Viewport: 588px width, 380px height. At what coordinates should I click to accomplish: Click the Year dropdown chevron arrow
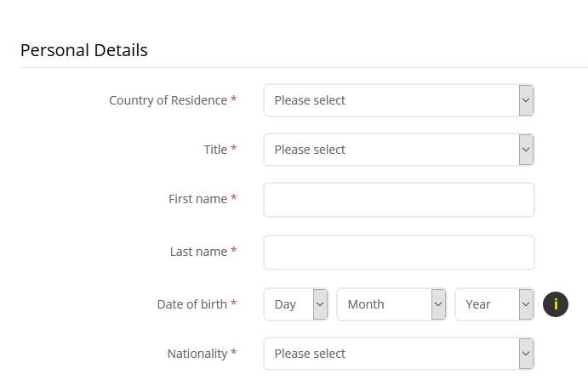click(x=526, y=304)
